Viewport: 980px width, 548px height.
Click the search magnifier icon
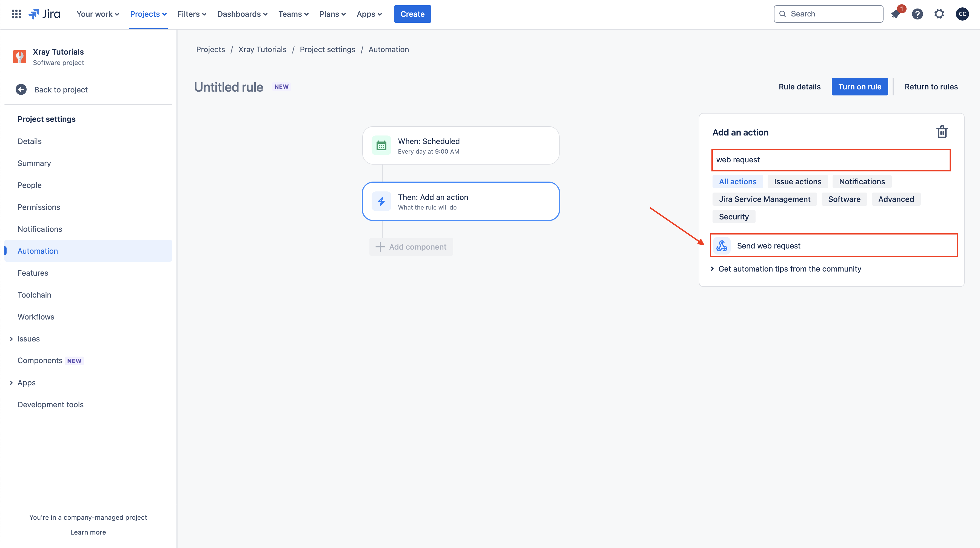coord(783,14)
